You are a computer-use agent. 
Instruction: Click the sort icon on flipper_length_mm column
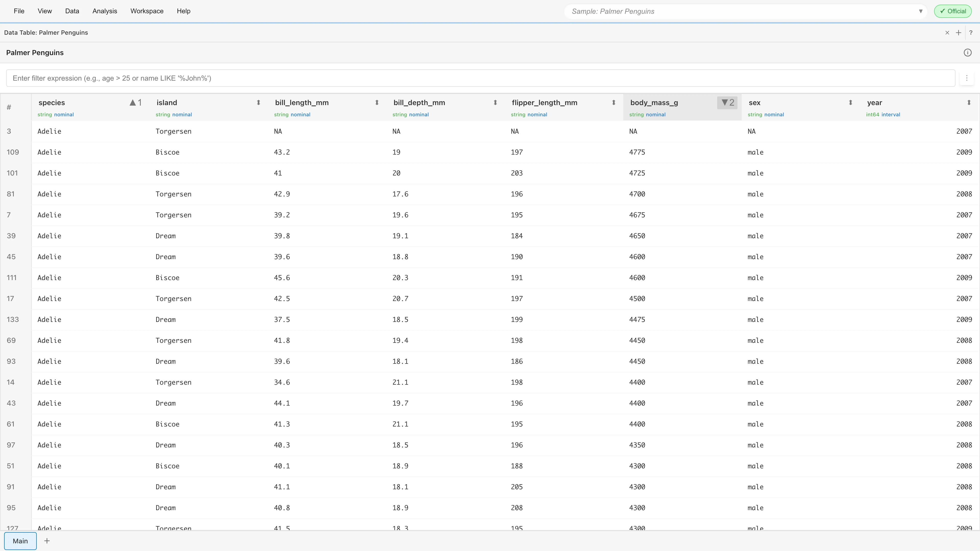click(613, 103)
